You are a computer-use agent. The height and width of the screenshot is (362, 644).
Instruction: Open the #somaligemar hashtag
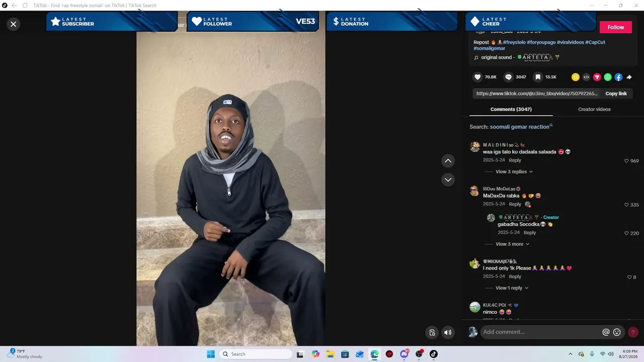(x=489, y=48)
